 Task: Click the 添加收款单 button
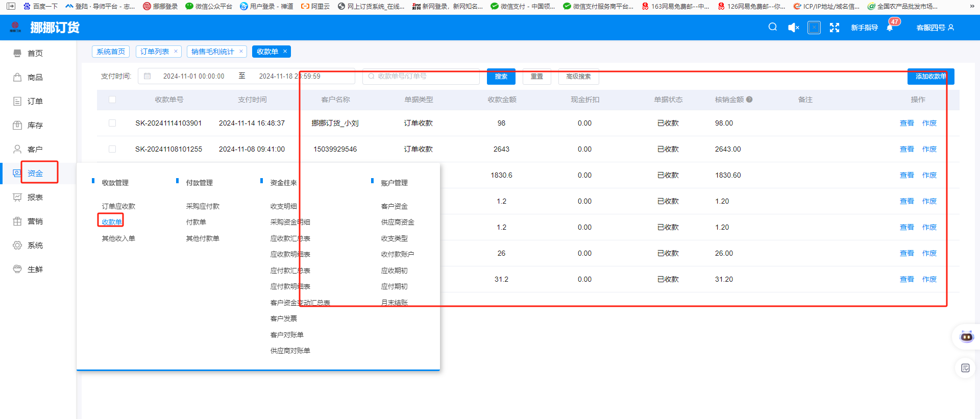(930, 77)
